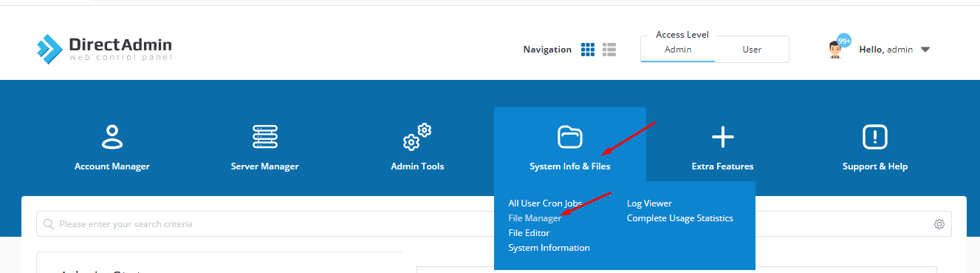The image size is (980, 273).
Task: Open Extra Features menu
Action: pos(722,146)
